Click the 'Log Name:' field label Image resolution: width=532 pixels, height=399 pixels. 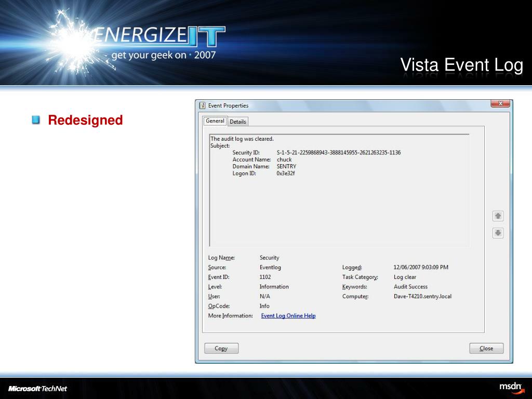(221, 258)
